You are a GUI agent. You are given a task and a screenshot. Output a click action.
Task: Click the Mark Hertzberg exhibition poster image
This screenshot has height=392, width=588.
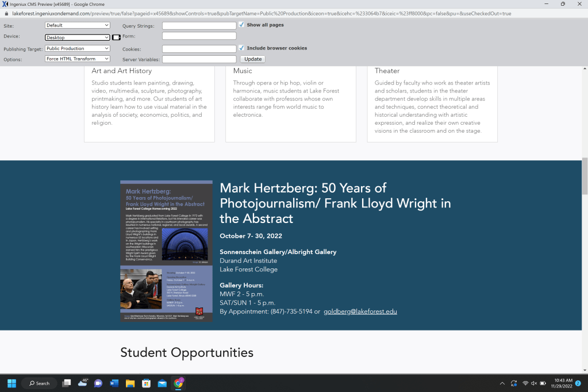click(166, 251)
